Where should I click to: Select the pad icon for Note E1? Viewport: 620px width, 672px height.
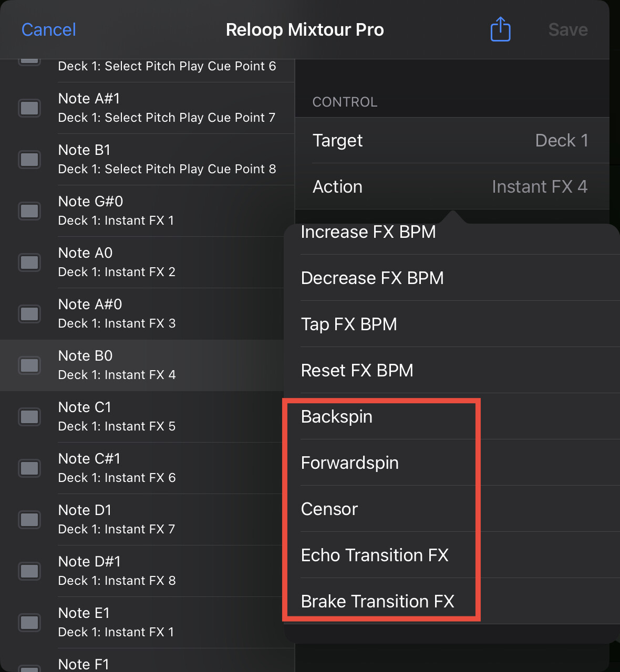pos(29,623)
